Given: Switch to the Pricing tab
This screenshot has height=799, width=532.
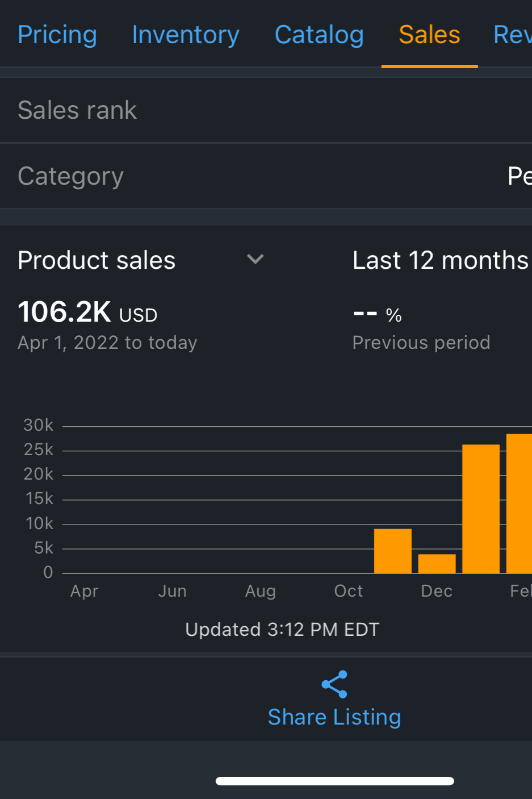Looking at the screenshot, I should point(57,35).
